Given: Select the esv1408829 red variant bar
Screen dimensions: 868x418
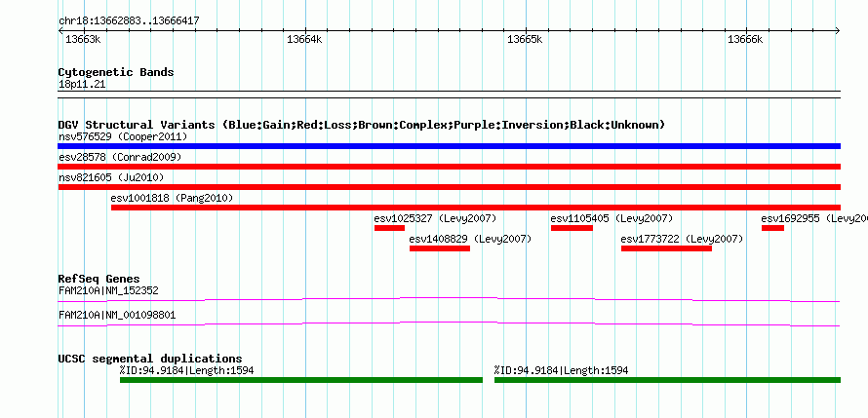Looking at the screenshot, I should pos(440,248).
